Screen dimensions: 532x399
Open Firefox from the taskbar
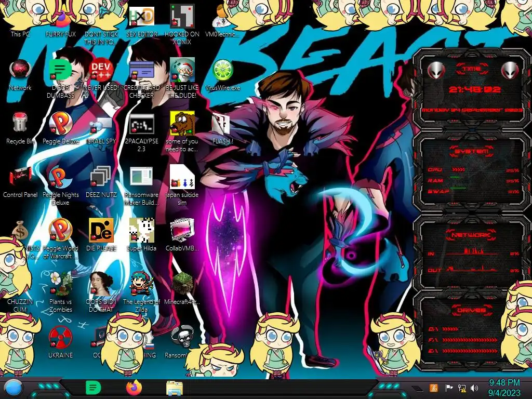[x=134, y=388]
